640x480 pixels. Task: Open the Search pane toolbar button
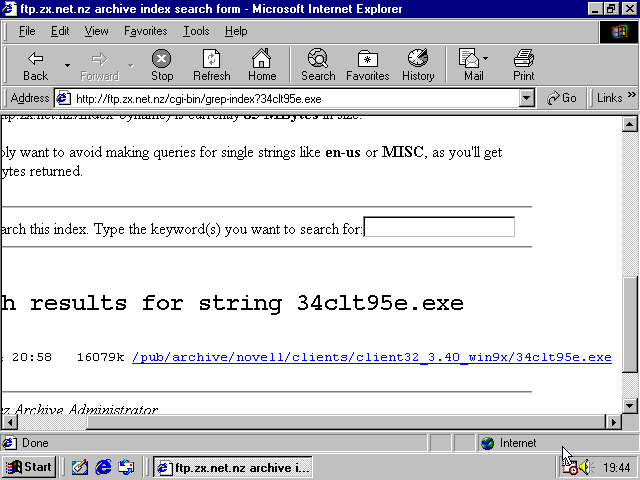tap(318, 65)
